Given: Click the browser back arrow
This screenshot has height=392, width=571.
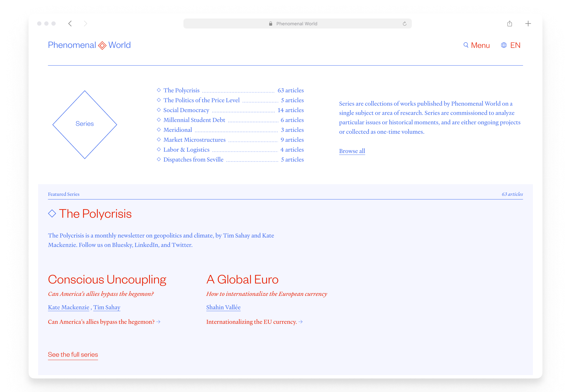Looking at the screenshot, I should pyautogui.click(x=70, y=24).
